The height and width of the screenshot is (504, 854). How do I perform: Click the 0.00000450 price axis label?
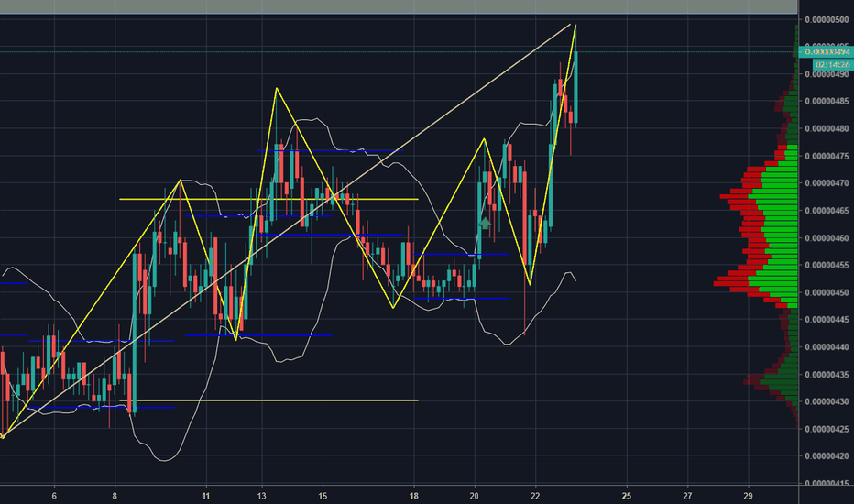[x=827, y=292]
